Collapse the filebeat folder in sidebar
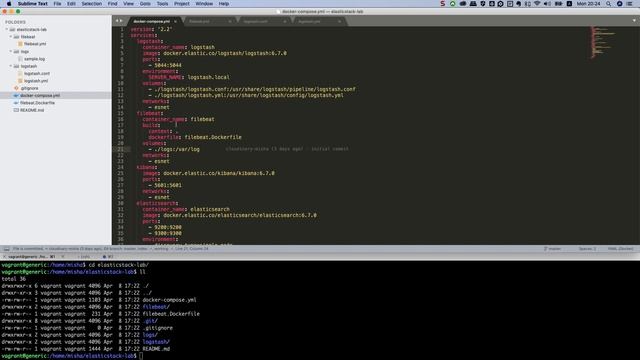The height and width of the screenshot is (360, 640). point(11,37)
